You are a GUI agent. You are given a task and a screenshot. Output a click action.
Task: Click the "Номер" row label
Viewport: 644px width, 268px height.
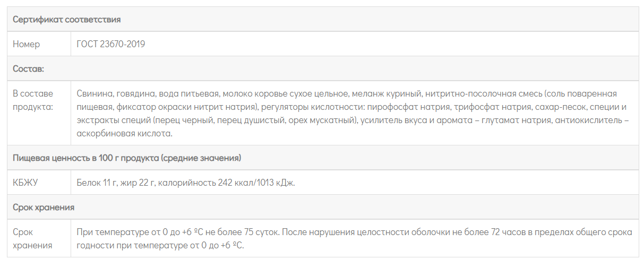click(x=27, y=44)
